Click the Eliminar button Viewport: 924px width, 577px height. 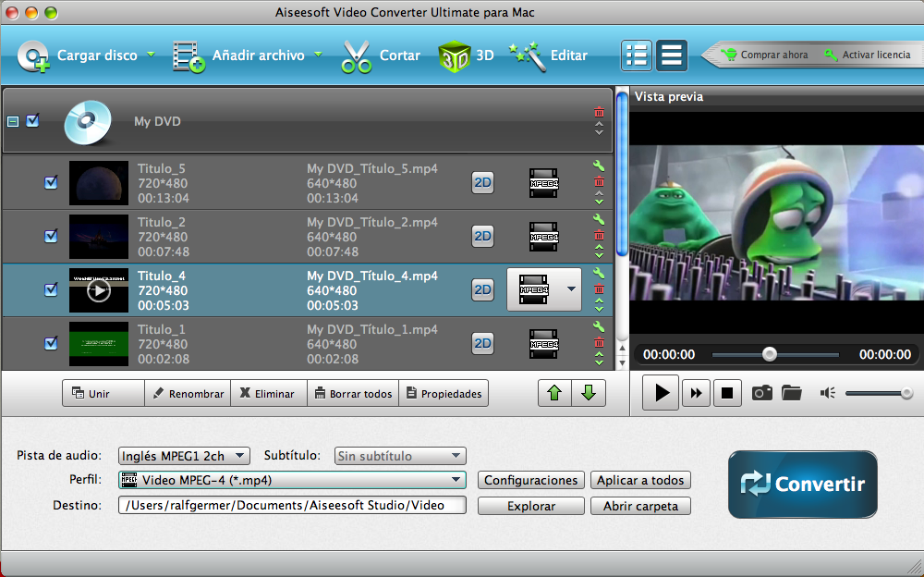[269, 394]
